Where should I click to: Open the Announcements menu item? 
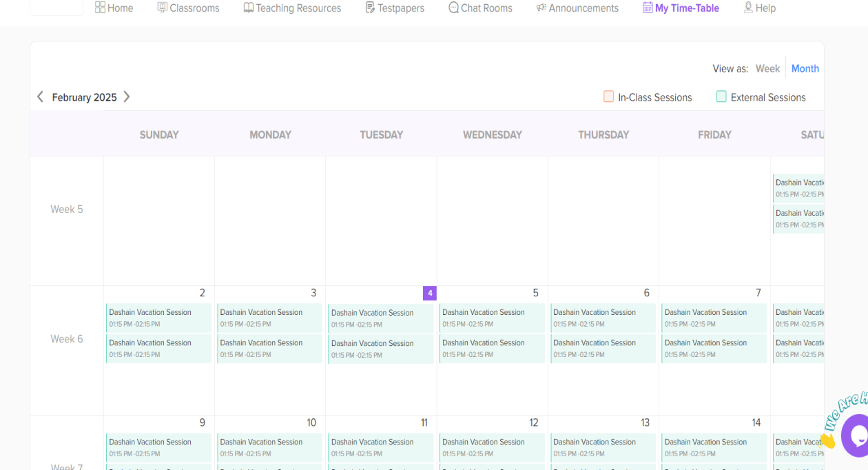coord(583,8)
